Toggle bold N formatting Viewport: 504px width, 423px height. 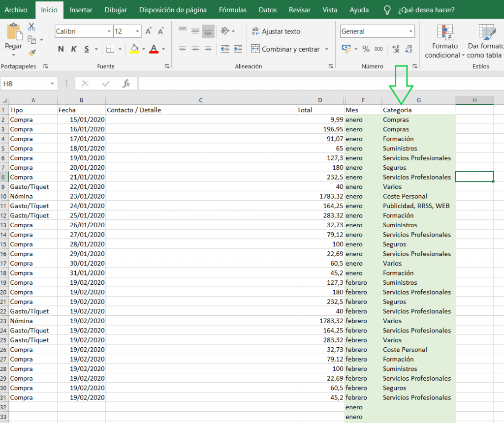pyautogui.click(x=61, y=49)
